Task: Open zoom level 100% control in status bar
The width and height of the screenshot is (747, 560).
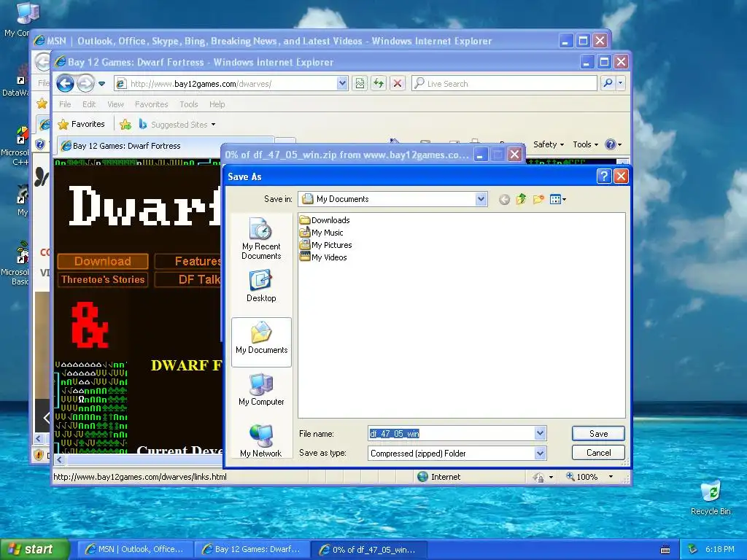Action: pyautogui.click(x=589, y=477)
